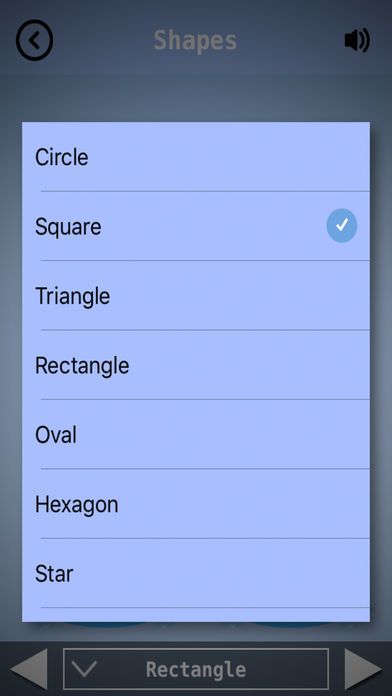
Task: Tap the Shapes title in the header
Action: click(x=195, y=40)
